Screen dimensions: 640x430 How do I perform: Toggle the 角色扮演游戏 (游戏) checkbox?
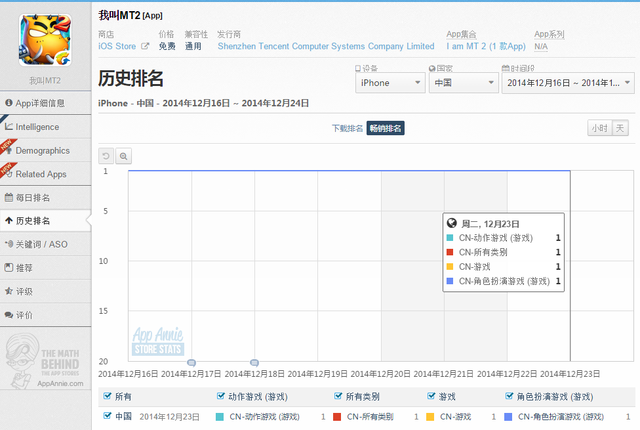[x=509, y=396]
